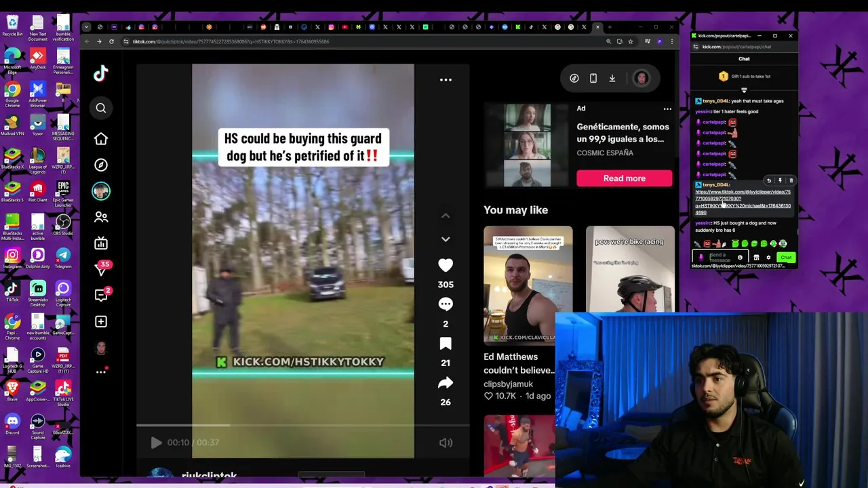Select the OBS Studio desktop icon
868x488 pixels.
tap(63, 226)
